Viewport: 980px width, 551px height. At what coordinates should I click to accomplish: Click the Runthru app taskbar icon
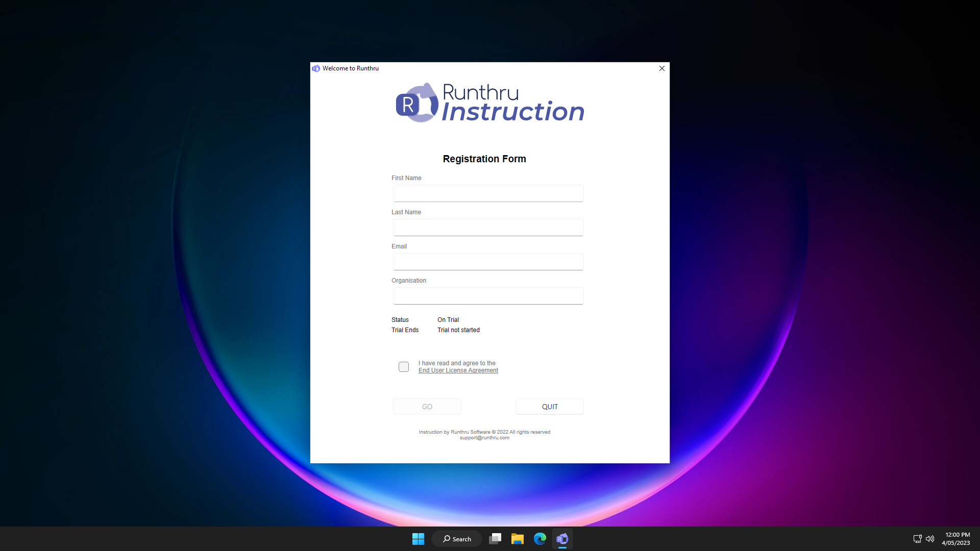click(x=562, y=539)
